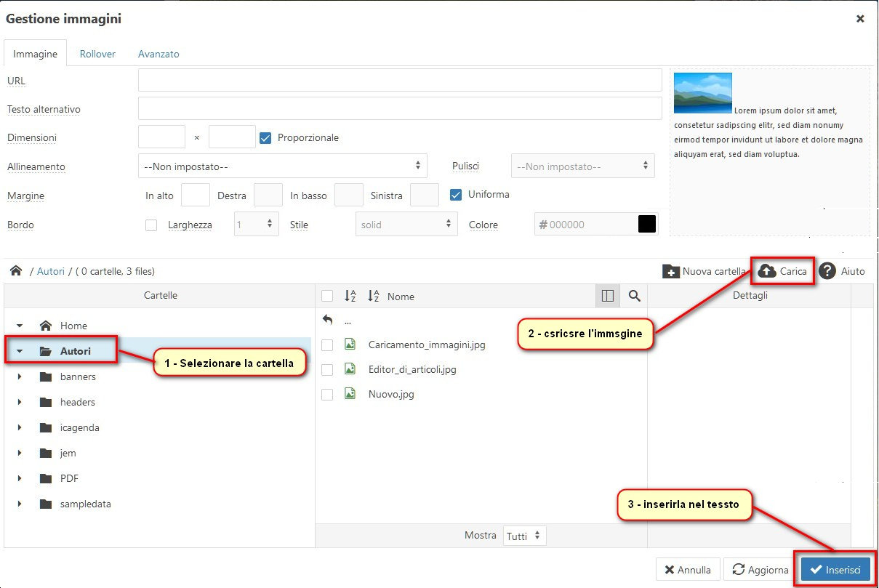Switch to the Avanzato tab
The image size is (879, 588).
[158, 54]
